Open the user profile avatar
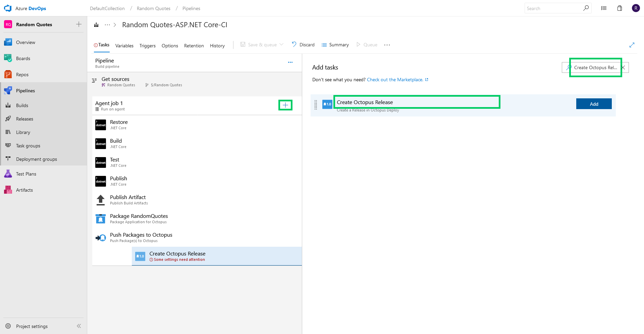The image size is (644, 334). 636,8
